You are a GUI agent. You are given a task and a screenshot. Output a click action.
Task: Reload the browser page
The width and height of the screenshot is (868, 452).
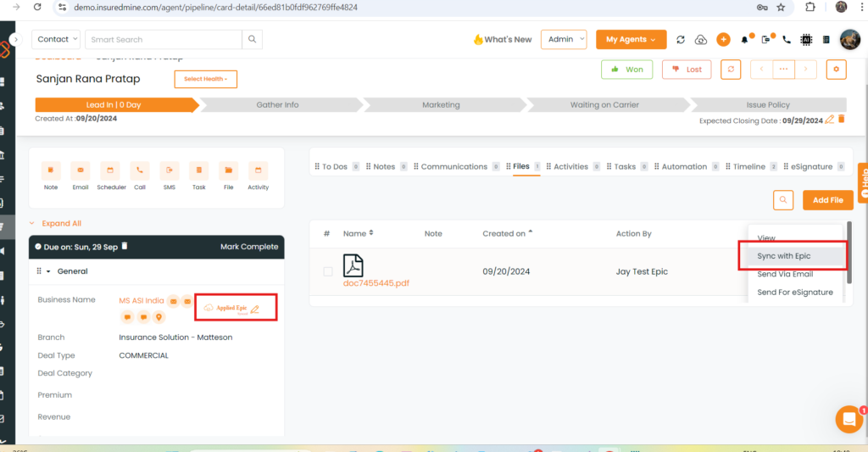[37, 7]
